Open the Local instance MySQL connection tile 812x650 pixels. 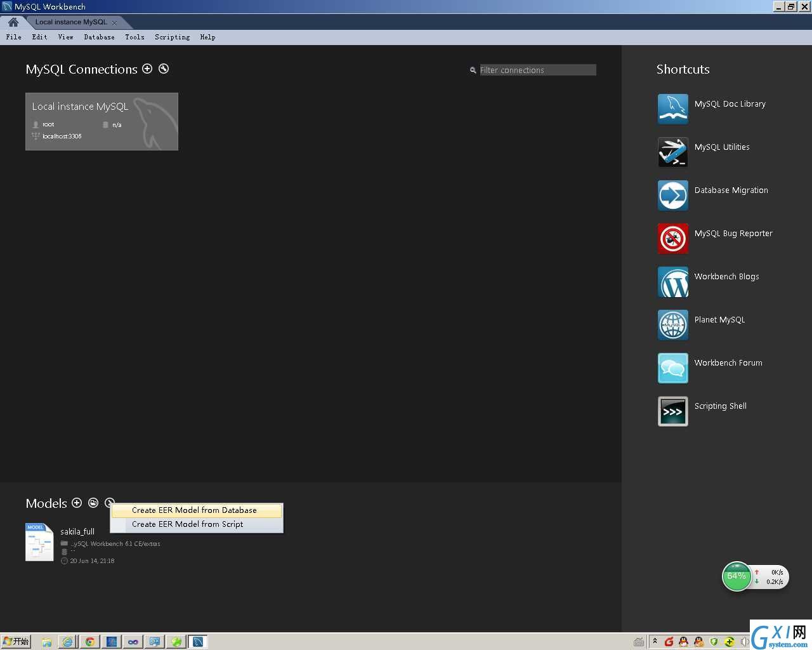tap(101, 121)
